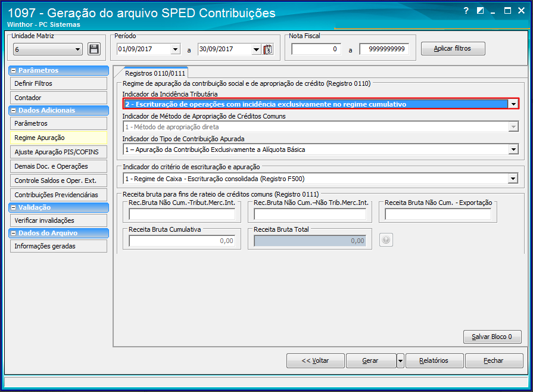
Task: Click the Receita Bruta Total field
Action: (x=310, y=241)
